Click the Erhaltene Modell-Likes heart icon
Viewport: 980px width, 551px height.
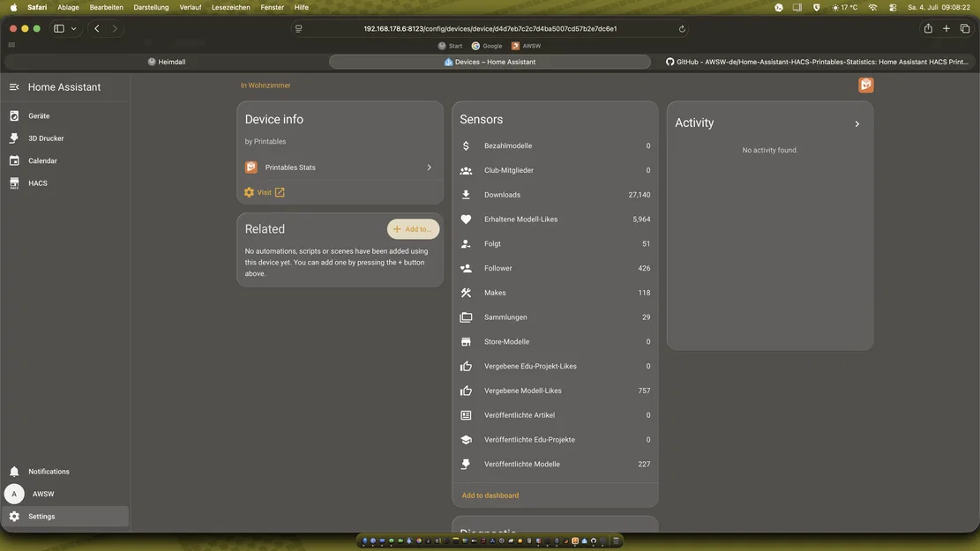[466, 220]
